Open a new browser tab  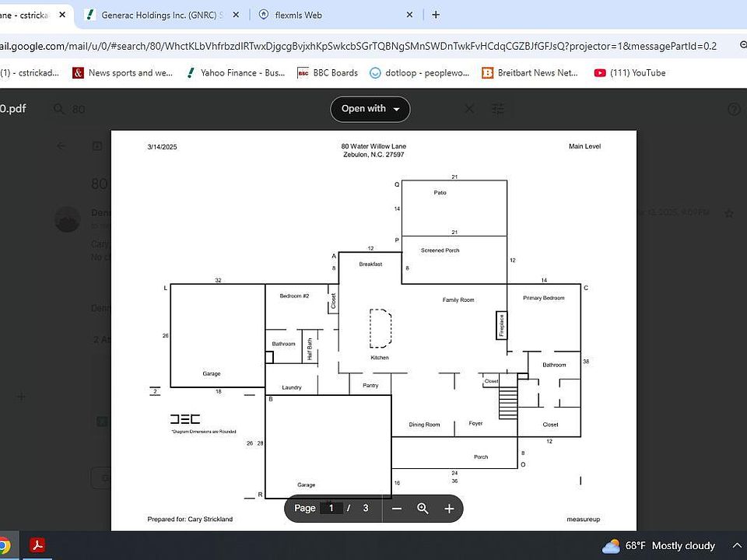coord(436,15)
